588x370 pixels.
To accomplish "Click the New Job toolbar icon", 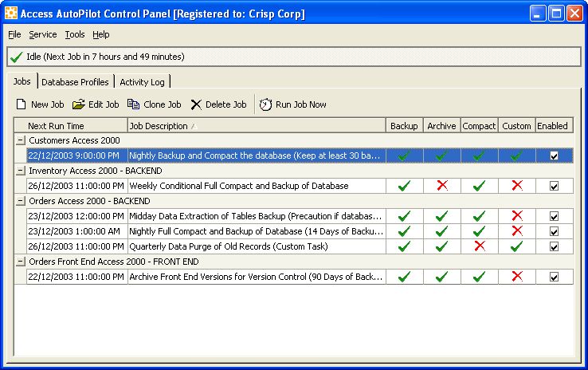I will [22, 104].
